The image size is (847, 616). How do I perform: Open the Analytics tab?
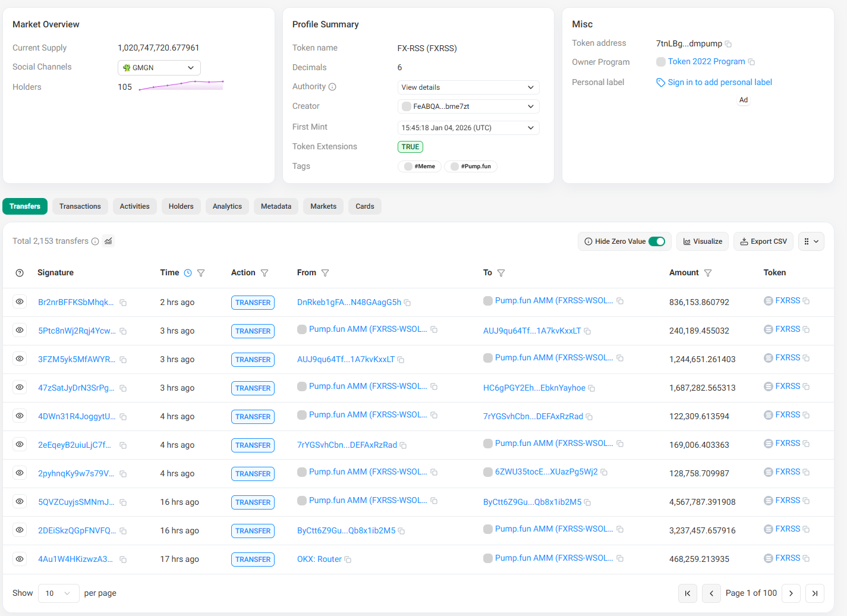pyautogui.click(x=227, y=206)
